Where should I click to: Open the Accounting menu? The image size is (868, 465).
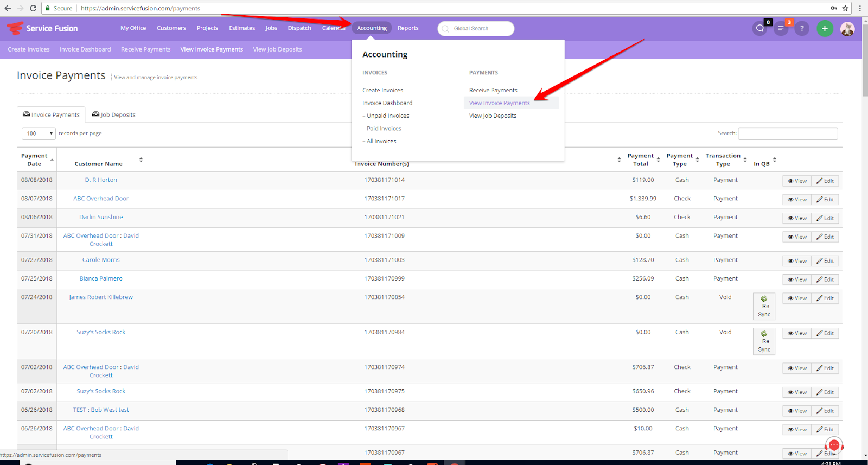(372, 28)
